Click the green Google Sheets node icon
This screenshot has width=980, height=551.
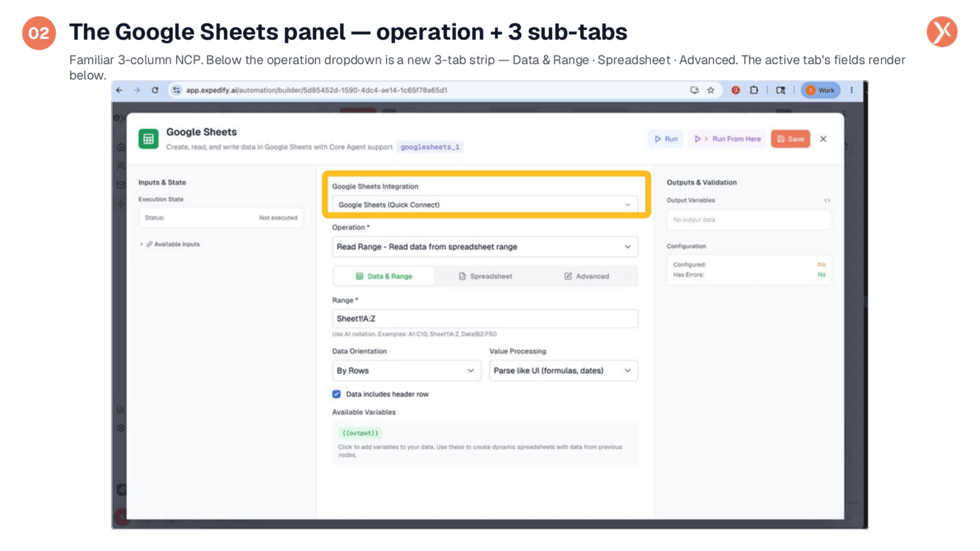click(x=148, y=139)
